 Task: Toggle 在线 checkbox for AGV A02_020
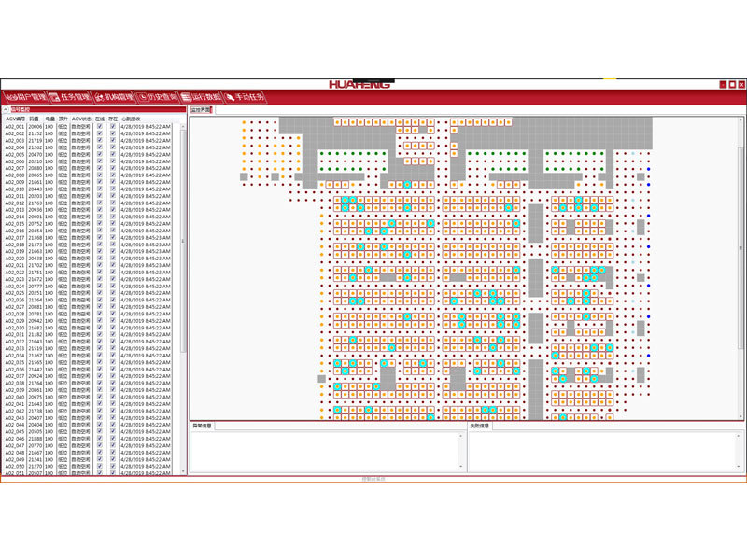pyautogui.click(x=99, y=259)
